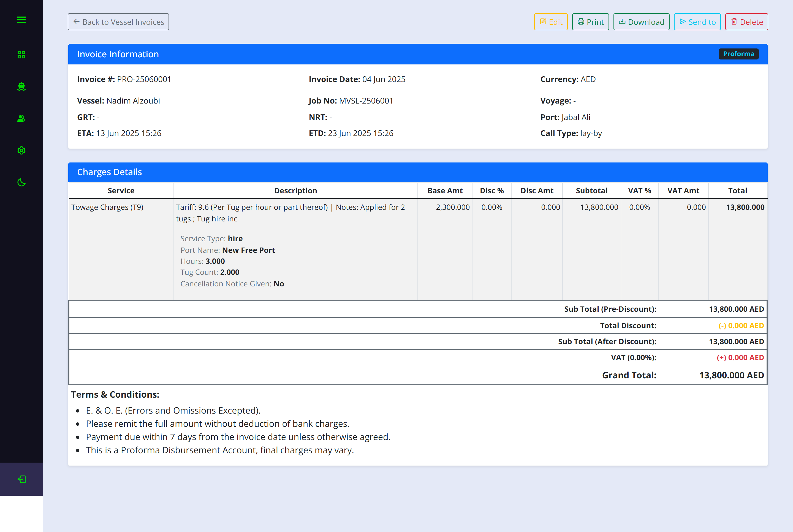Open the settings gear sidebar icon

[x=21, y=150]
